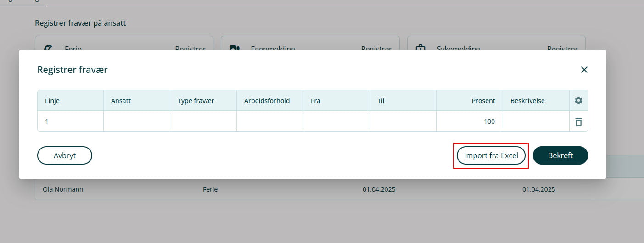Confirm with the Bekreft button
The width and height of the screenshot is (644, 243).
tap(560, 155)
